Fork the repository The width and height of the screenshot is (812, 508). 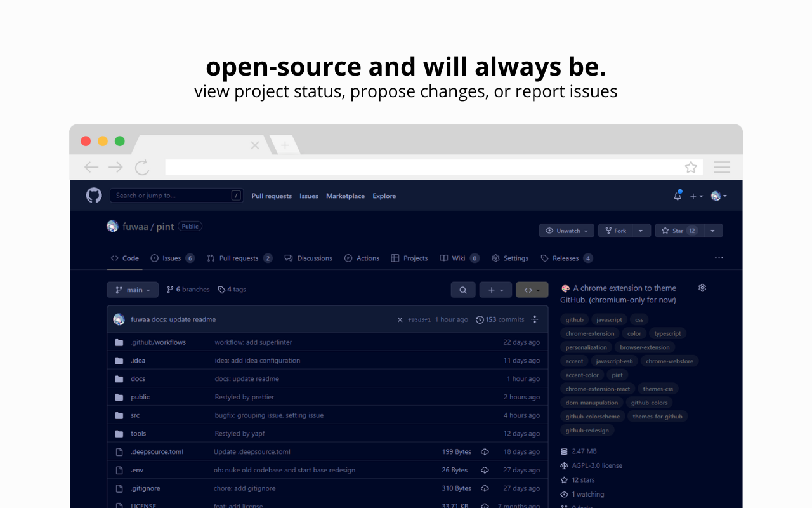615,231
